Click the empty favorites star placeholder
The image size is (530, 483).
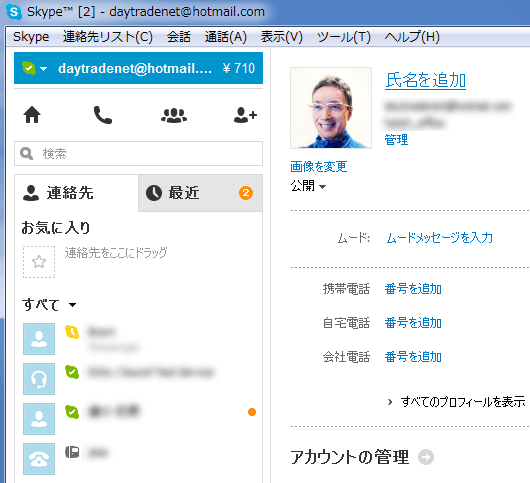pyautogui.click(x=39, y=262)
